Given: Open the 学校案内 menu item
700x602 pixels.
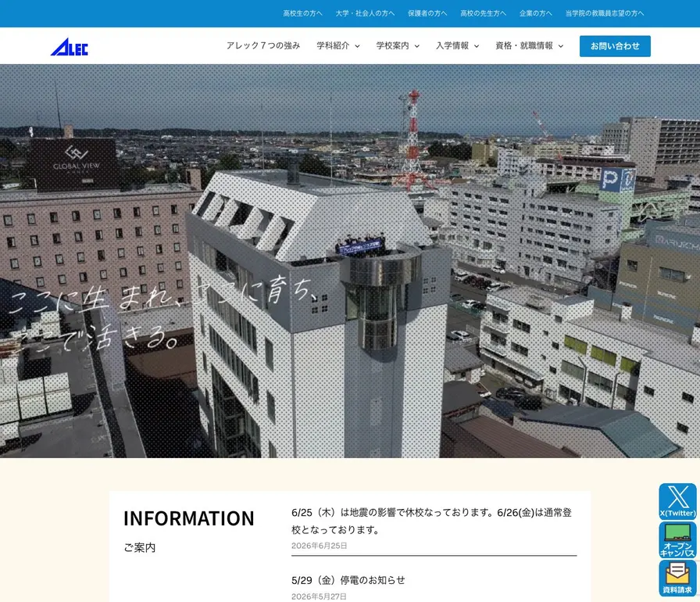Looking at the screenshot, I should 392,45.
